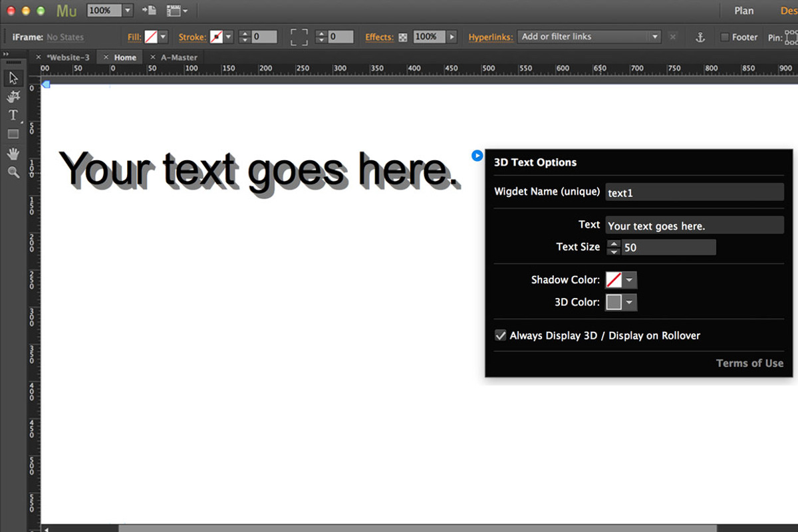Click the Pin position grid icon

tap(792, 37)
